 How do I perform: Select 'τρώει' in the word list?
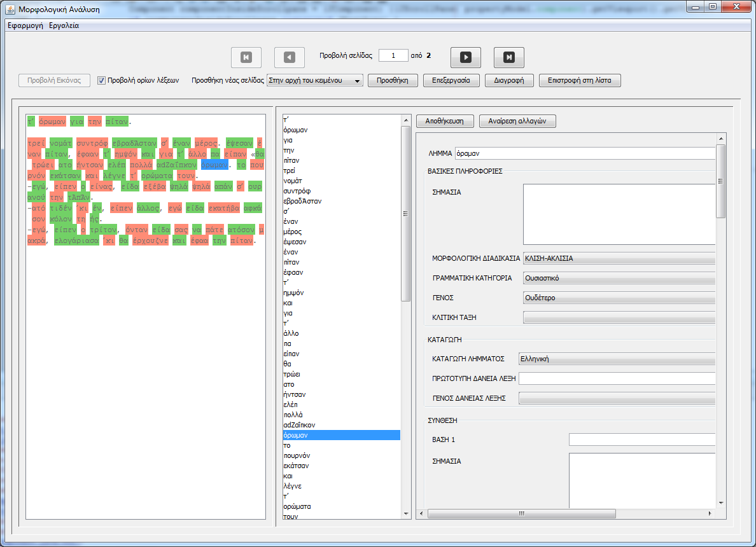pyautogui.click(x=341, y=374)
